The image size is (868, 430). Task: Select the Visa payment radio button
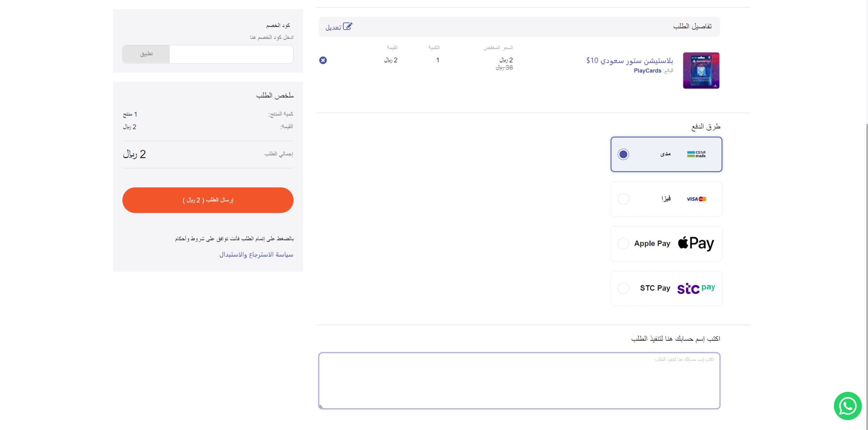tap(623, 199)
